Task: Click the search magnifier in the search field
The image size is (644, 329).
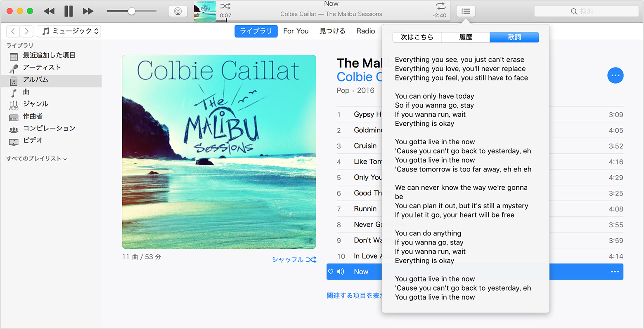Action: click(x=574, y=11)
